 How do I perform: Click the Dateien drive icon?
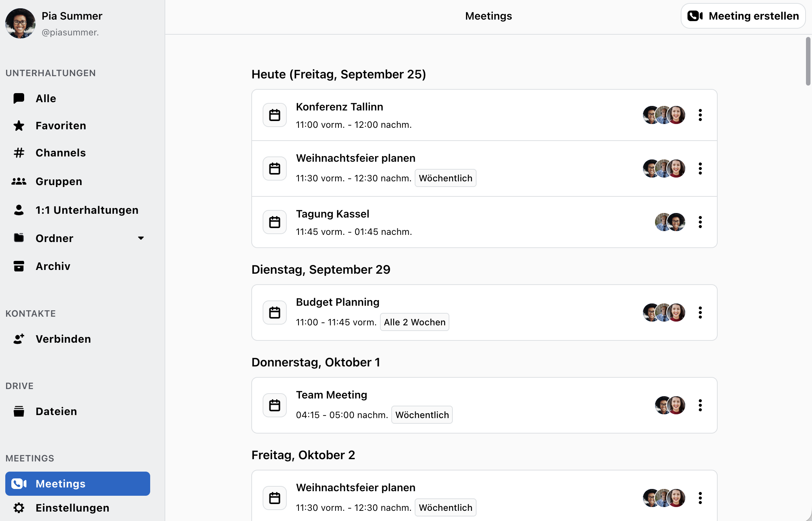click(x=19, y=411)
